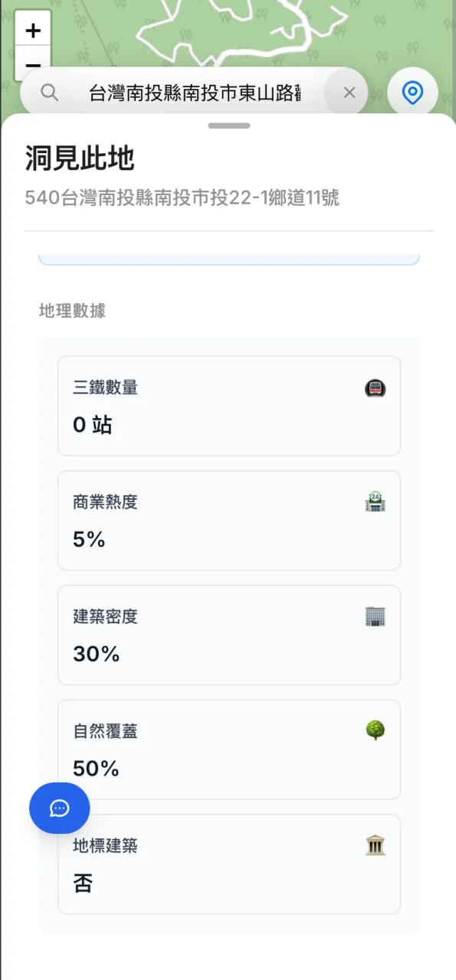Open the chat bubble floating icon
This screenshot has height=980, width=456.
(59, 808)
